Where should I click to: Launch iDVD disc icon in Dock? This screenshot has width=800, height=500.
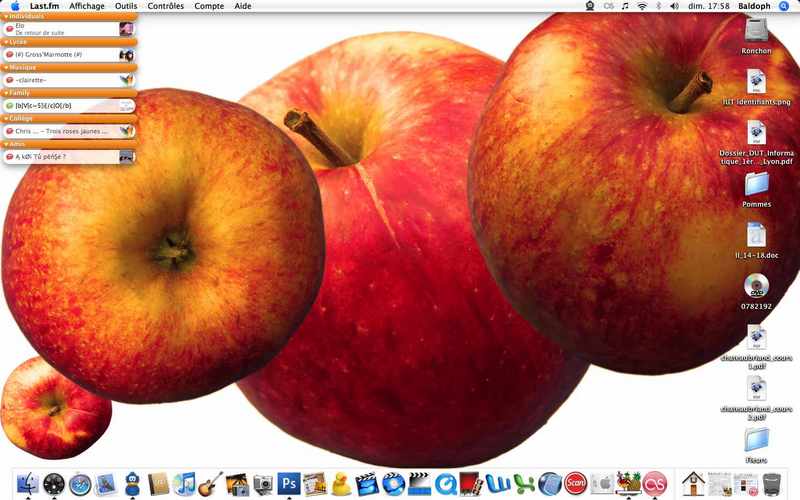tap(393, 484)
